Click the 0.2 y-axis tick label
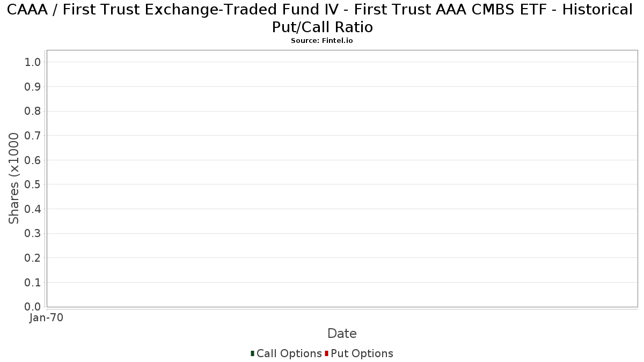 (x=33, y=258)
